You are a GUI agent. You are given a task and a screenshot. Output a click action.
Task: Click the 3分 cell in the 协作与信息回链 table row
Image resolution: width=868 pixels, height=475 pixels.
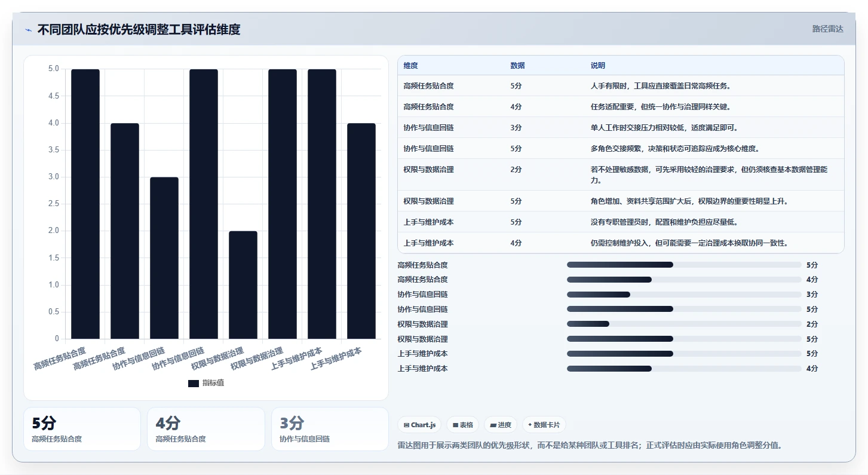(x=516, y=128)
